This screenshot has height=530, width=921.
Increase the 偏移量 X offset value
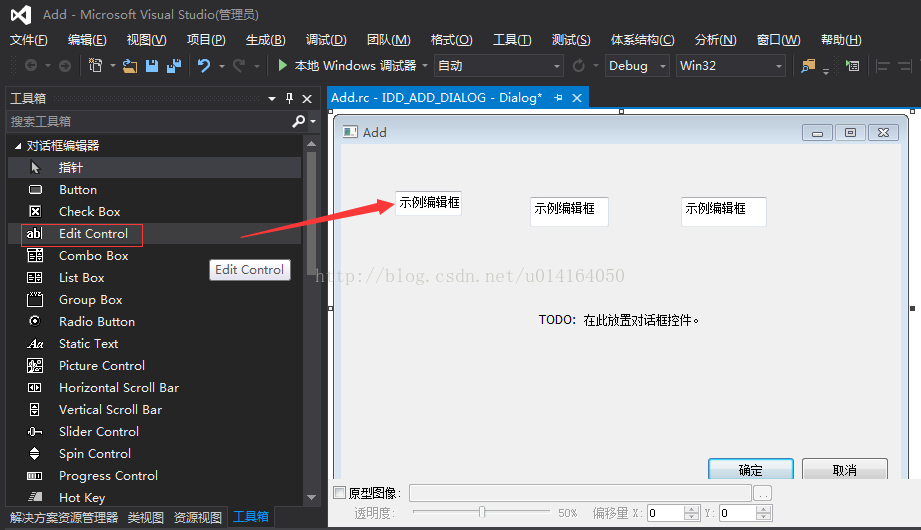coord(692,509)
